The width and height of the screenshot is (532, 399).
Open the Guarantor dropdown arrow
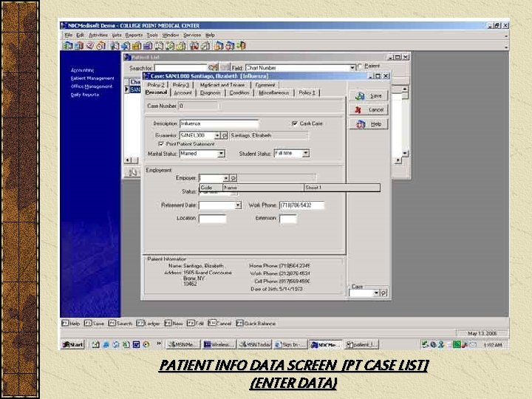click(217, 136)
